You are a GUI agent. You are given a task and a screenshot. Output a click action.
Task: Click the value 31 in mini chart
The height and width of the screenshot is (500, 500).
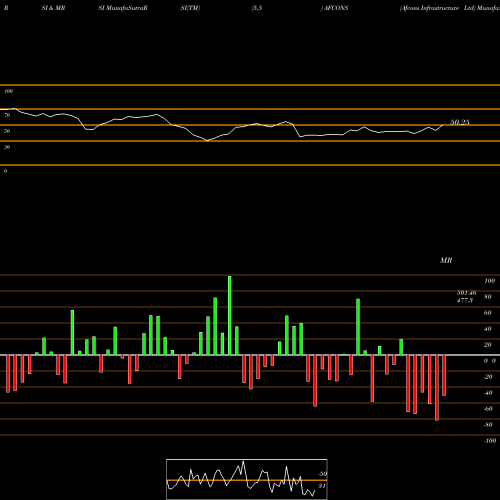tap(322, 486)
